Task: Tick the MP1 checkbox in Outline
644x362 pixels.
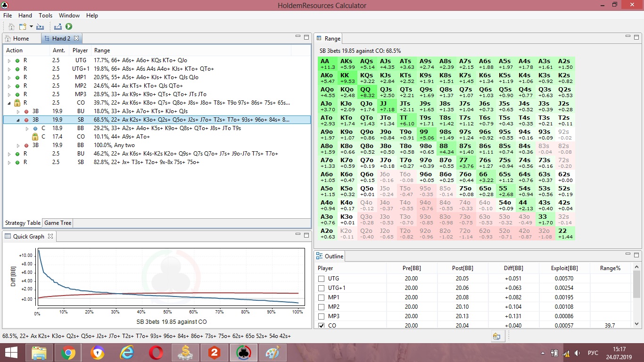Action: coord(322,297)
